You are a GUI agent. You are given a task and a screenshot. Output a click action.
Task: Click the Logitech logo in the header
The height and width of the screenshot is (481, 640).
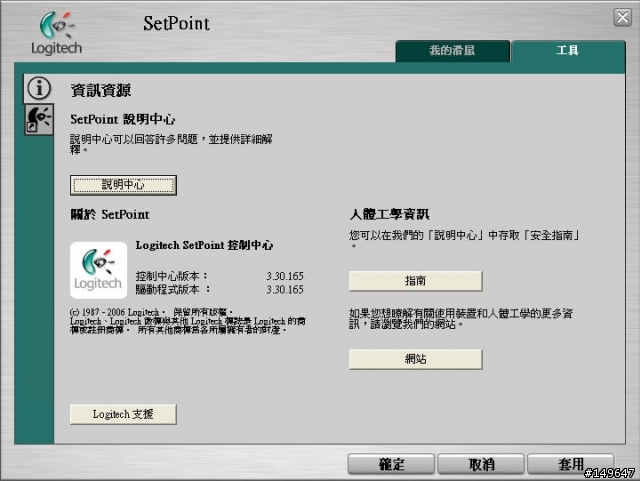coord(56,33)
